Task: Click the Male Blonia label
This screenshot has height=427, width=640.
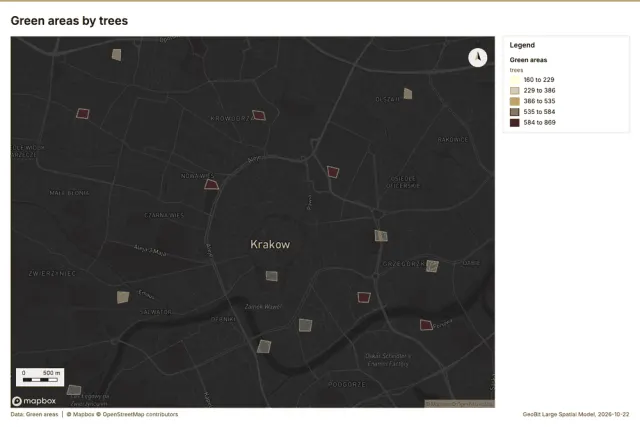Action: [69, 193]
